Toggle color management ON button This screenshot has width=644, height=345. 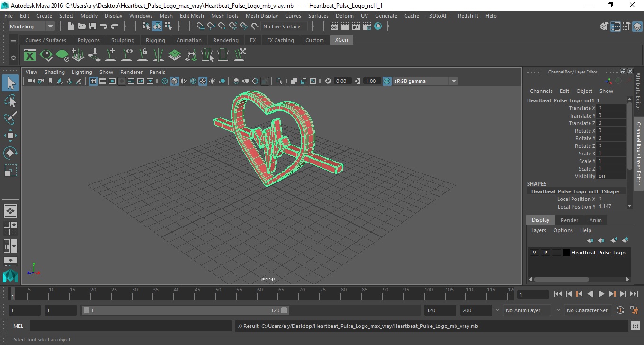387,81
